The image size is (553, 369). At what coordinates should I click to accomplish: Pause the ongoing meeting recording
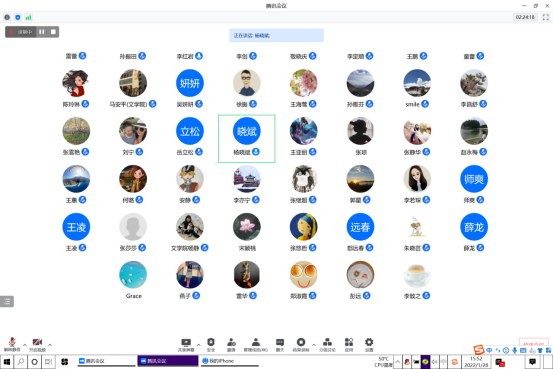click(x=42, y=32)
